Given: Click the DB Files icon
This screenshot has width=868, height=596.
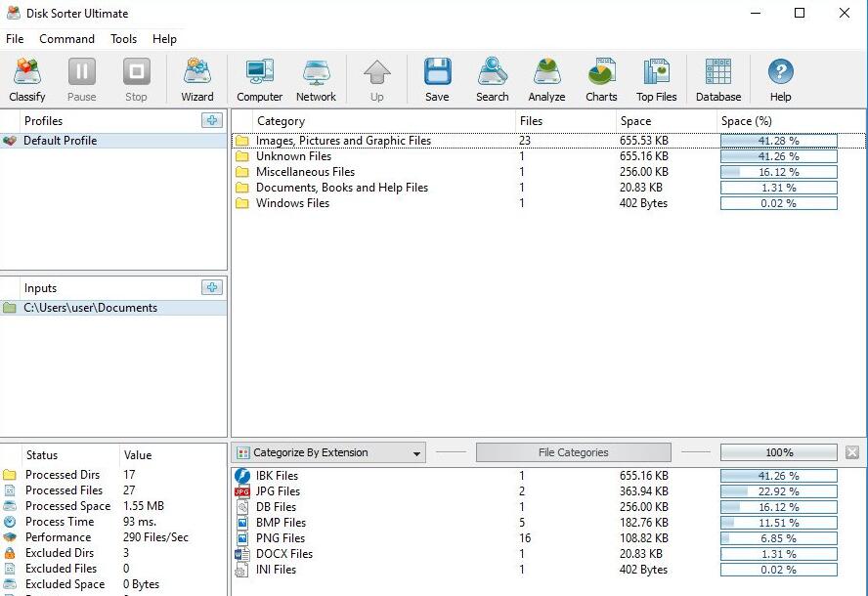Looking at the screenshot, I should 241,507.
